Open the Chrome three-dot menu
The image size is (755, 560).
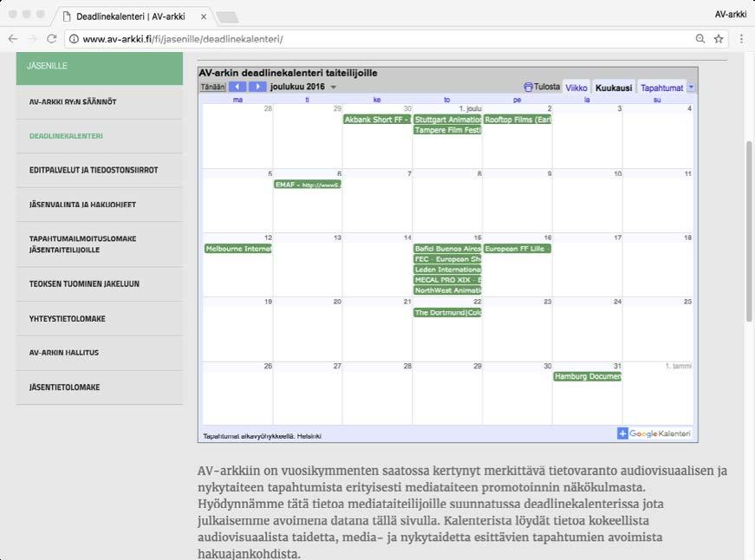point(741,39)
